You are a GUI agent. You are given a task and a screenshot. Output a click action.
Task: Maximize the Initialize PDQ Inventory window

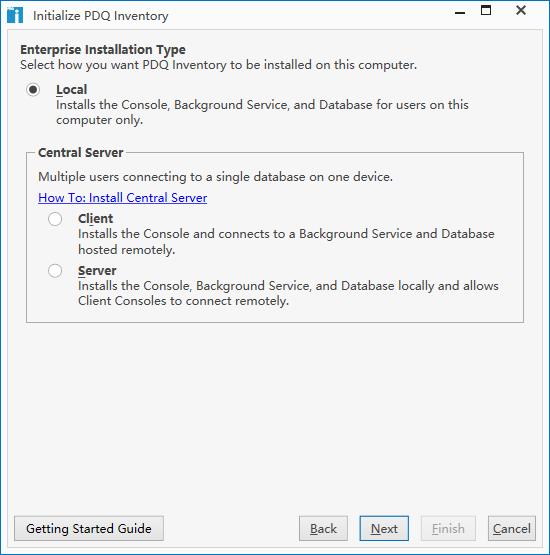[486, 10]
